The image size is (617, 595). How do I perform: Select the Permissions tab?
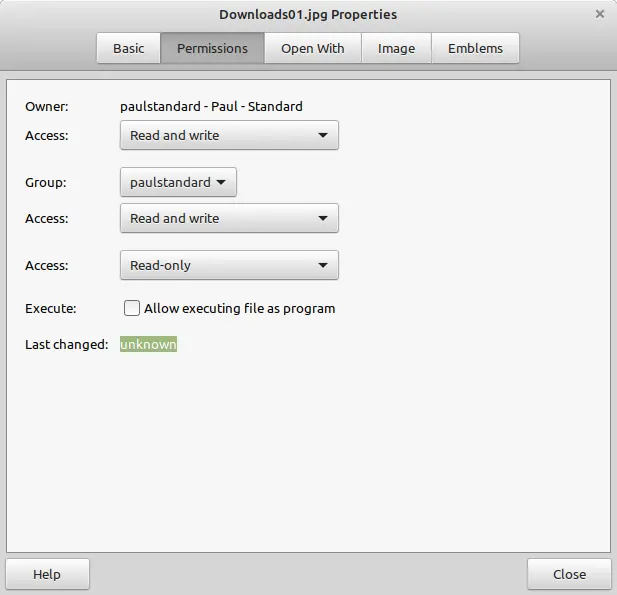212,48
